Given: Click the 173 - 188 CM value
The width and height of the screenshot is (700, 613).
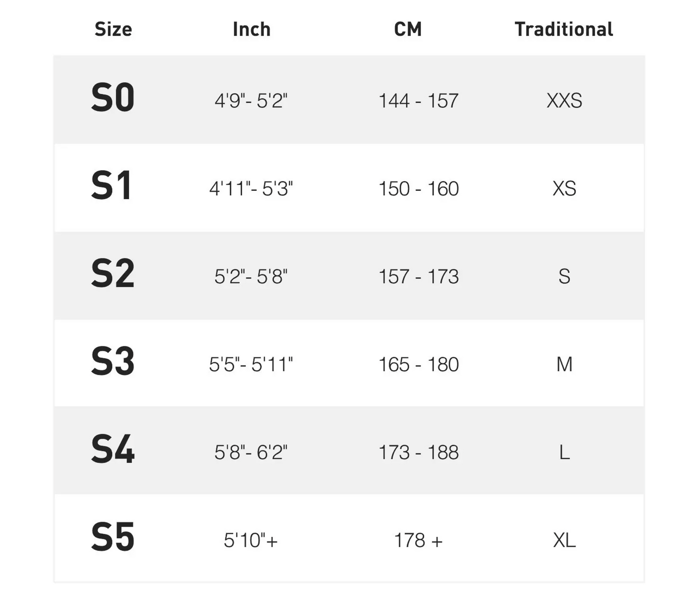Looking at the screenshot, I should click(419, 453).
